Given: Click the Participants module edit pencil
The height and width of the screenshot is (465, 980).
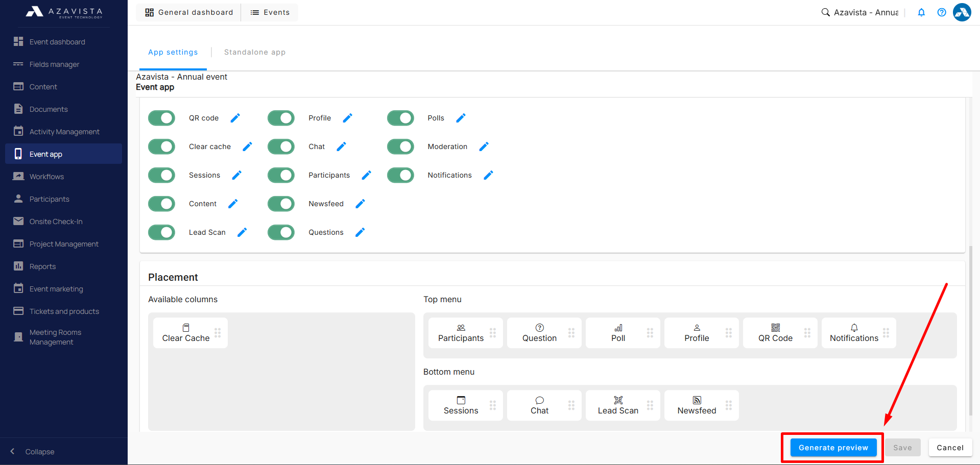Looking at the screenshot, I should click(366, 175).
